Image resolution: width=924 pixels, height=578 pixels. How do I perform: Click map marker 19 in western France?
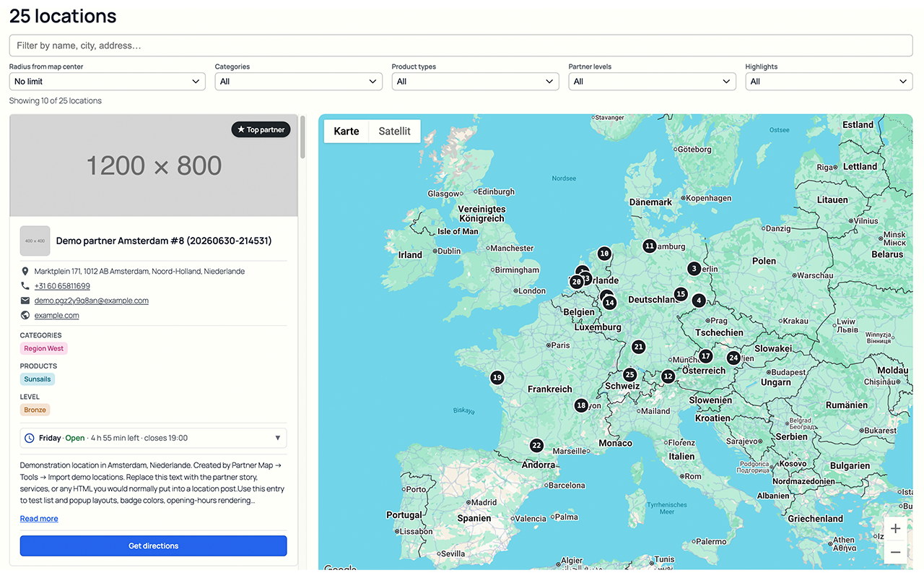(x=497, y=377)
